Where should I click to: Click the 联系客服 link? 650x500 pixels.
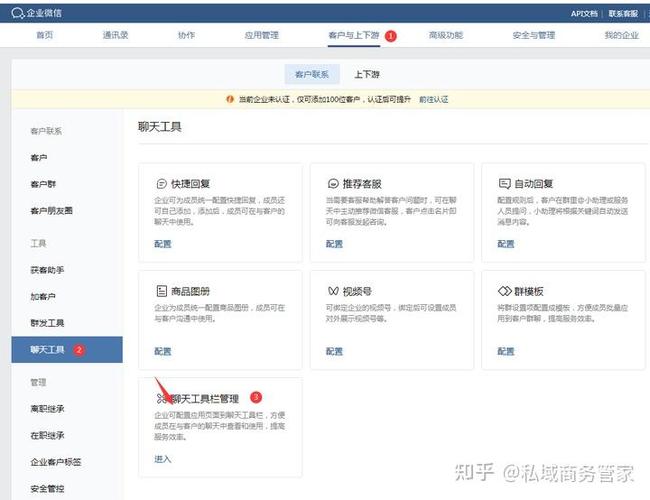pos(623,14)
